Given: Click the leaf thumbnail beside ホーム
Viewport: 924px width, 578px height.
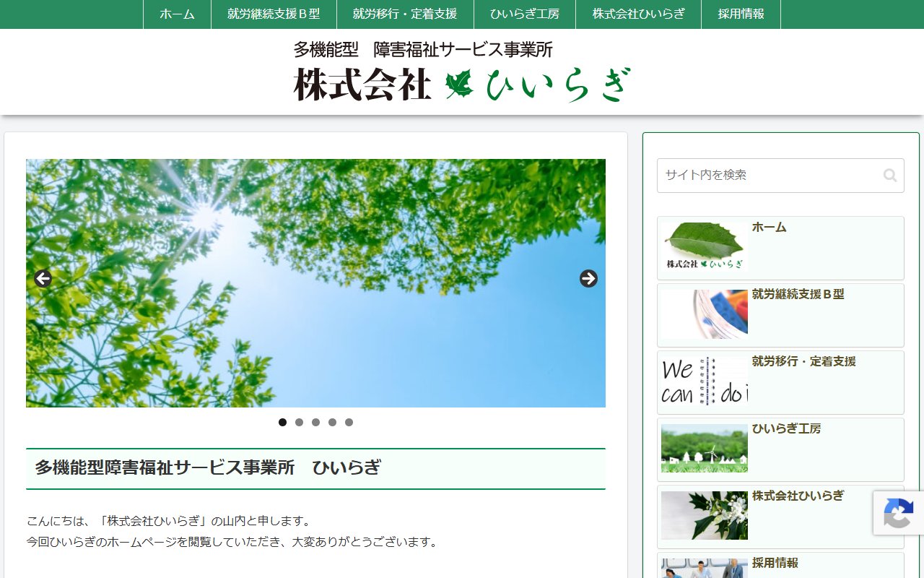Looking at the screenshot, I should [705, 246].
